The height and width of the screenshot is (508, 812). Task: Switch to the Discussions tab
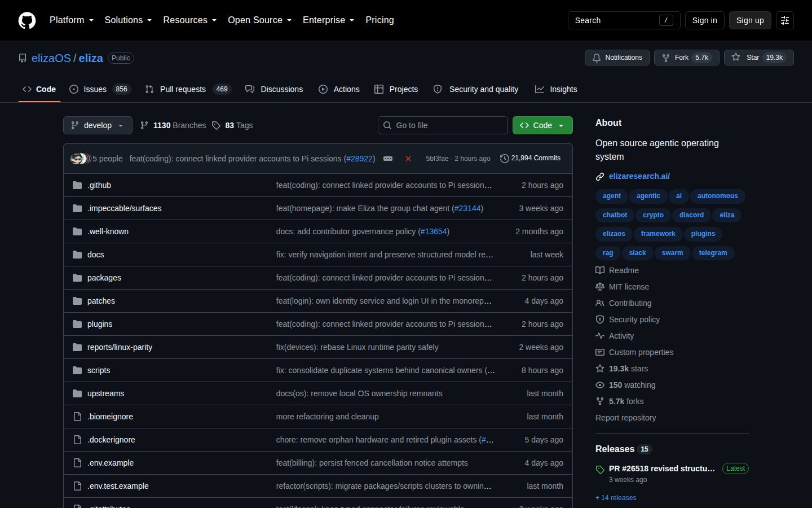[x=274, y=89]
